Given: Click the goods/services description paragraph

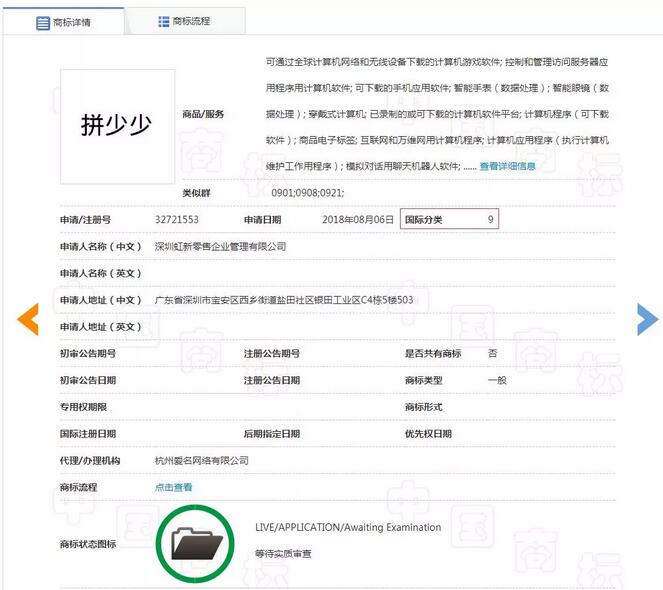Looking at the screenshot, I should [437, 114].
